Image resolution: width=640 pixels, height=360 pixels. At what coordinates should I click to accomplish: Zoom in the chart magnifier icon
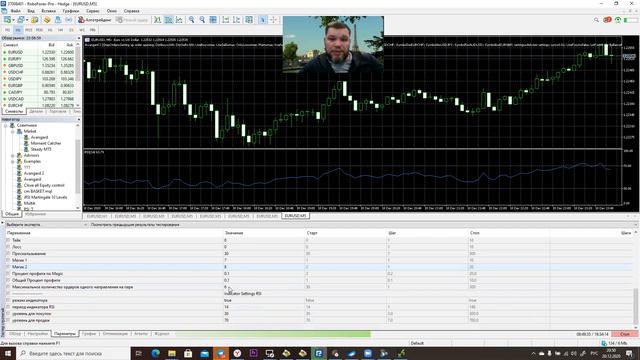[x=191, y=20]
